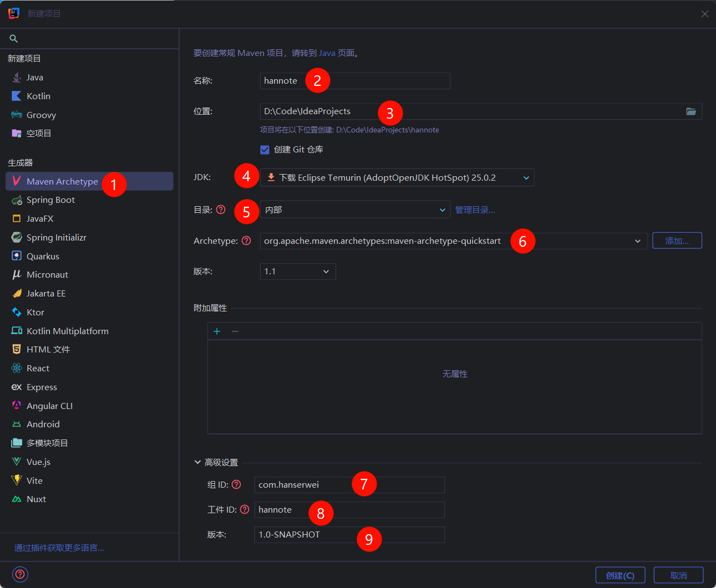Click the help icon beside 工件 ID label
716x588 pixels.
point(245,509)
